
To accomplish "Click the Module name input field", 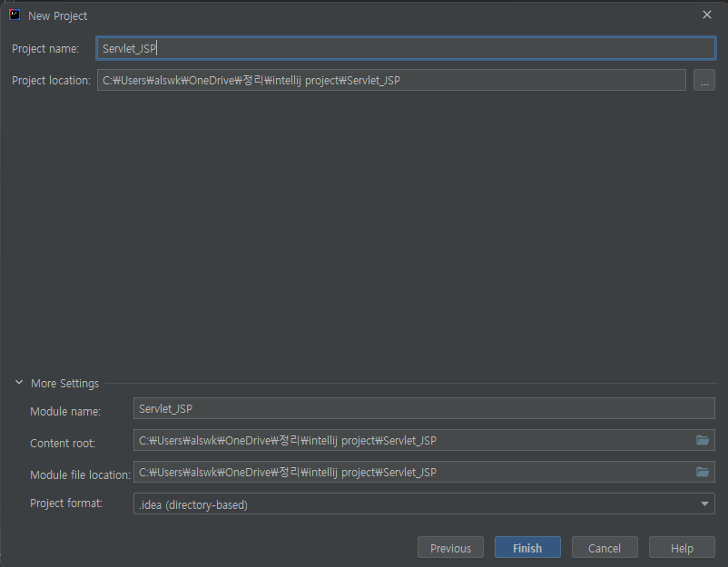I will [424, 408].
